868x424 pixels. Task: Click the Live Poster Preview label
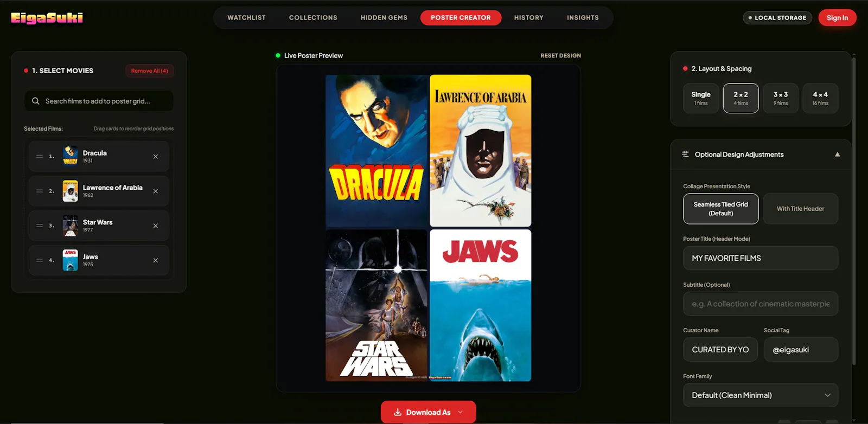click(x=314, y=56)
